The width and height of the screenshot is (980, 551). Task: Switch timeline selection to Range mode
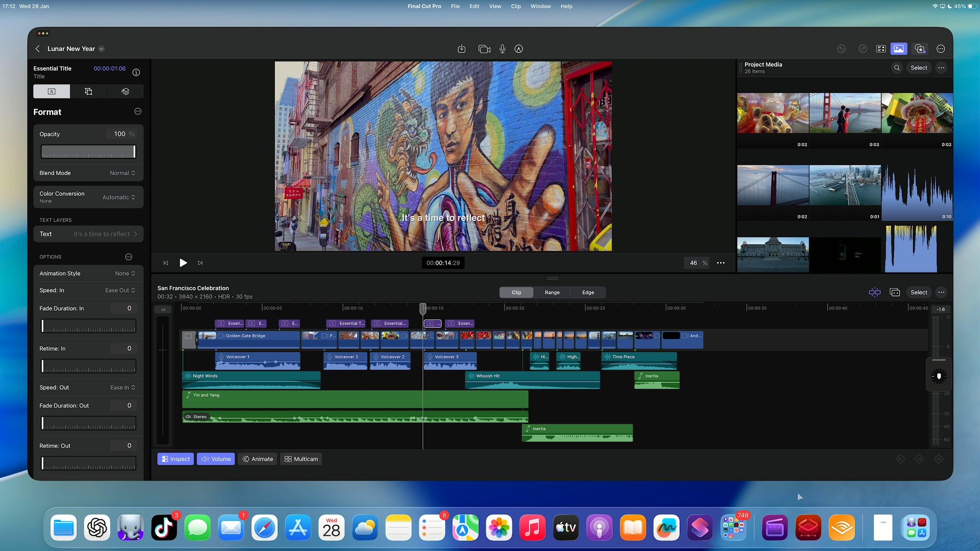point(552,292)
